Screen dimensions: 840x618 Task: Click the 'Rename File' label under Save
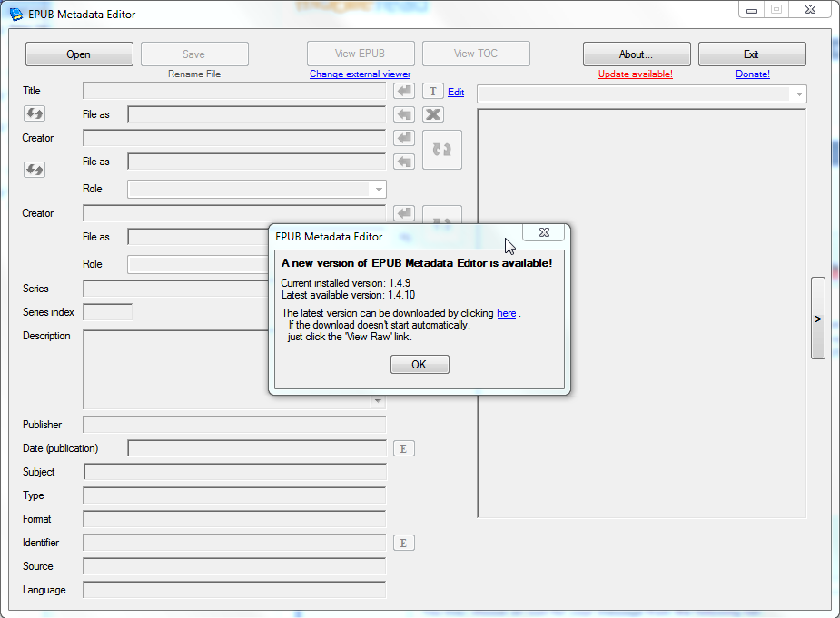[x=194, y=74]
